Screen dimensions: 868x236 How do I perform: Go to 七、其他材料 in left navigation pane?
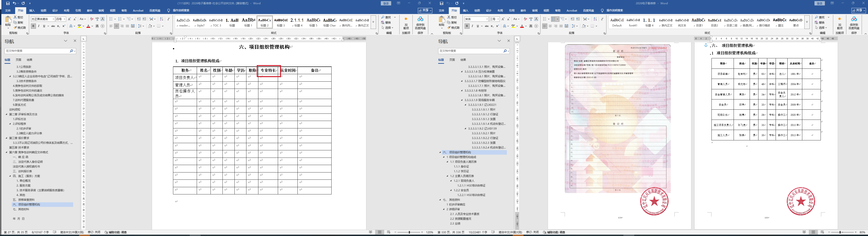(21, 209)
